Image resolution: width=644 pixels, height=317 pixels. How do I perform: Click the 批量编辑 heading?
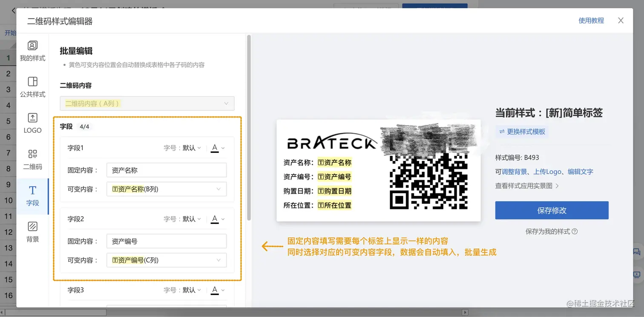(76, 51)
